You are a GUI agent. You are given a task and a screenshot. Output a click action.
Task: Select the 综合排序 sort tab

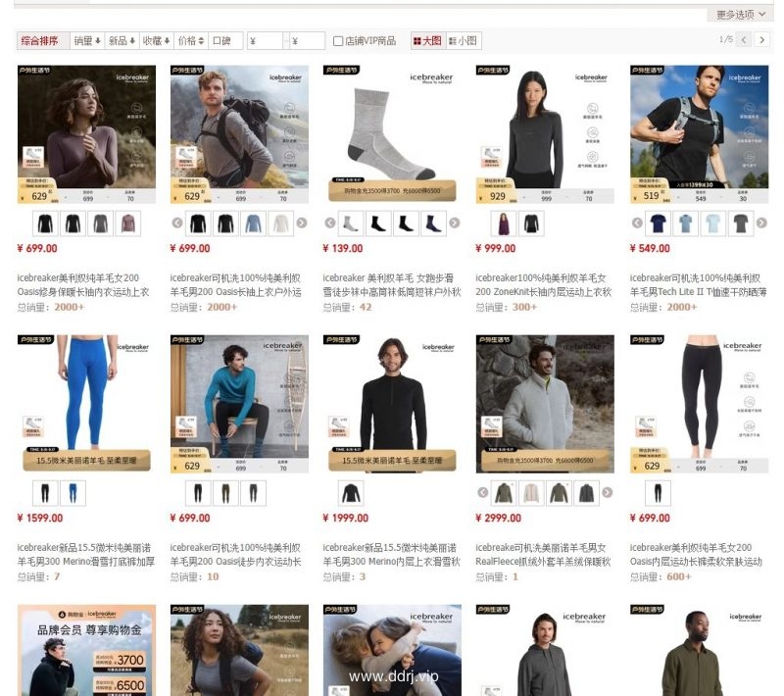(43, 41)
